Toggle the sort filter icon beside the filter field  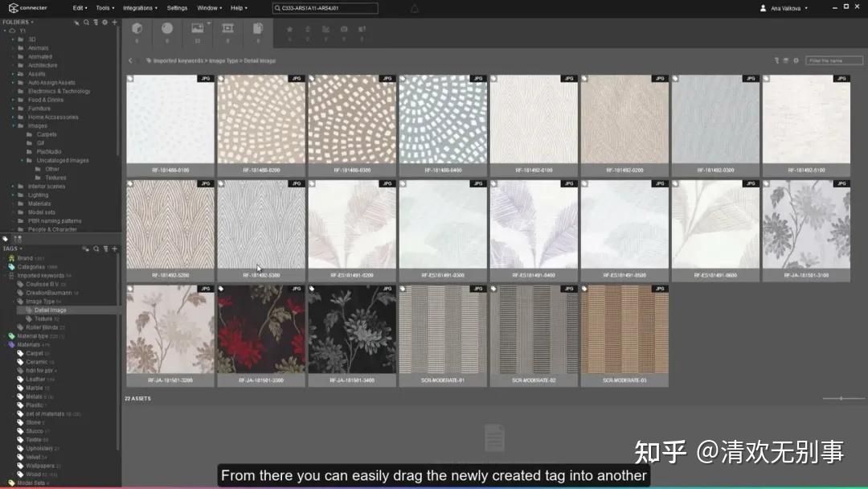point(776,60)
